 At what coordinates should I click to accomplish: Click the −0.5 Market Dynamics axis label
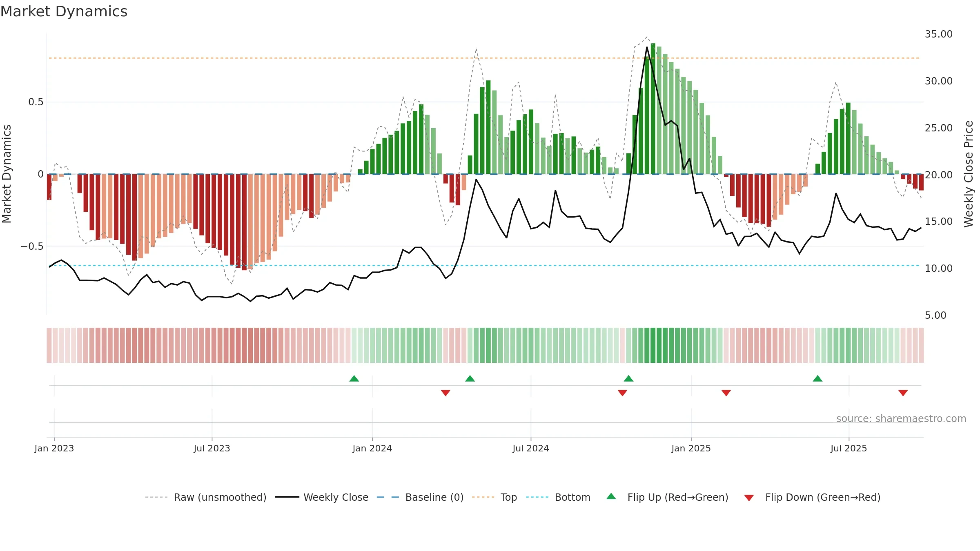tap(32, 246)
